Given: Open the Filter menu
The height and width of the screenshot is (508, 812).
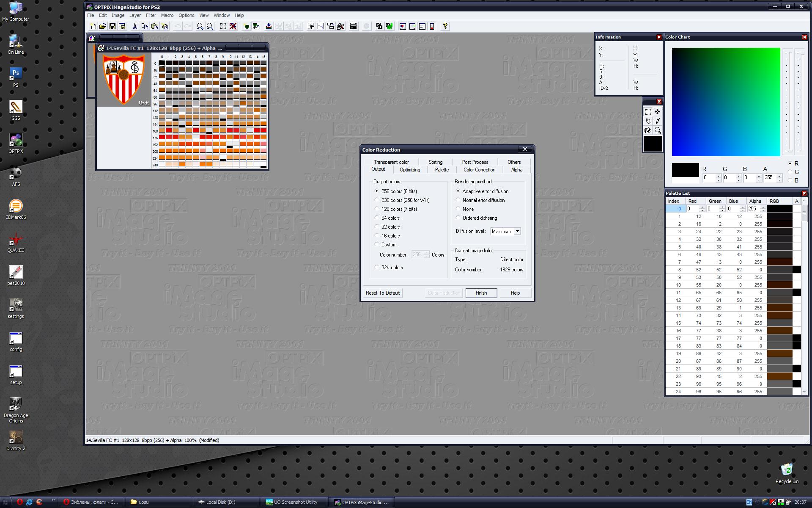Looking at the screenshot, I should point(151,15).
